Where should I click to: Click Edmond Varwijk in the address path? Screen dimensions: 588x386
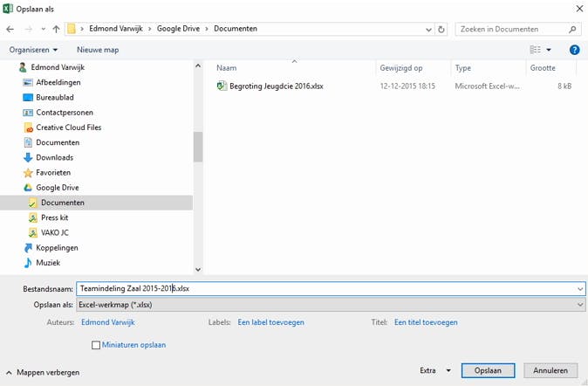[116, 29]
